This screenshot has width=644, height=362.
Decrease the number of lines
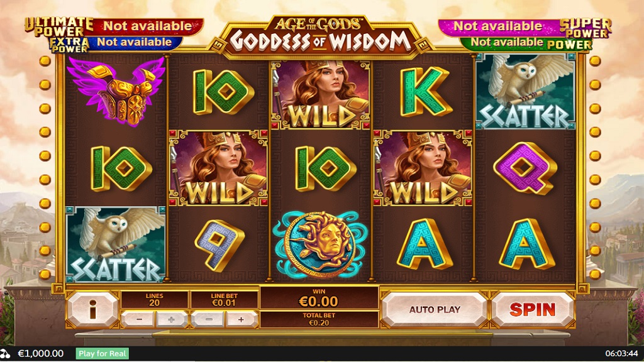tap(139, 319)
